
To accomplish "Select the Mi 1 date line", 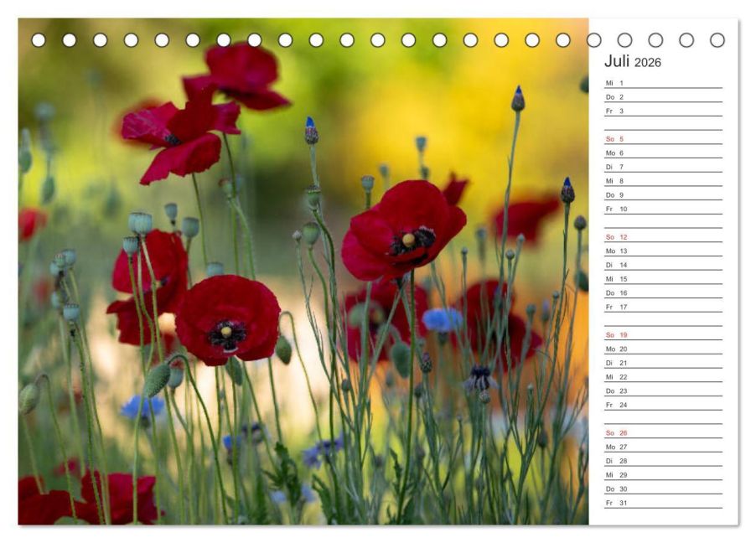I will (664, 83).
